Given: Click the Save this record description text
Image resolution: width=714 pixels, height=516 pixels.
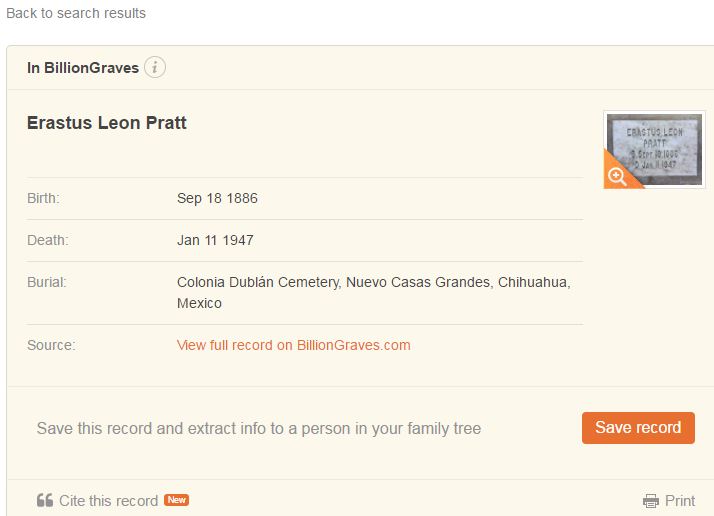Looking at the screenshot, I should 259,428.
